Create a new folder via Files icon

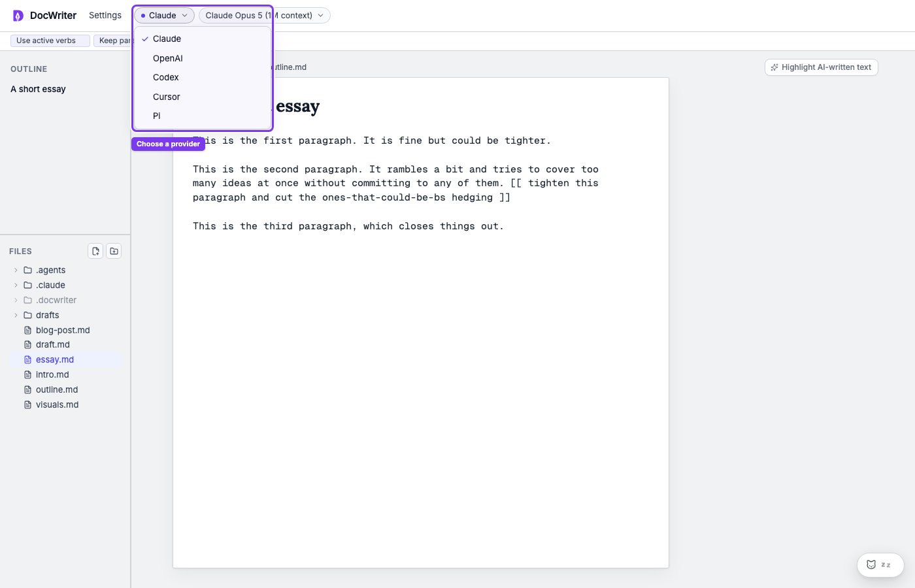[x=114, y=251]
